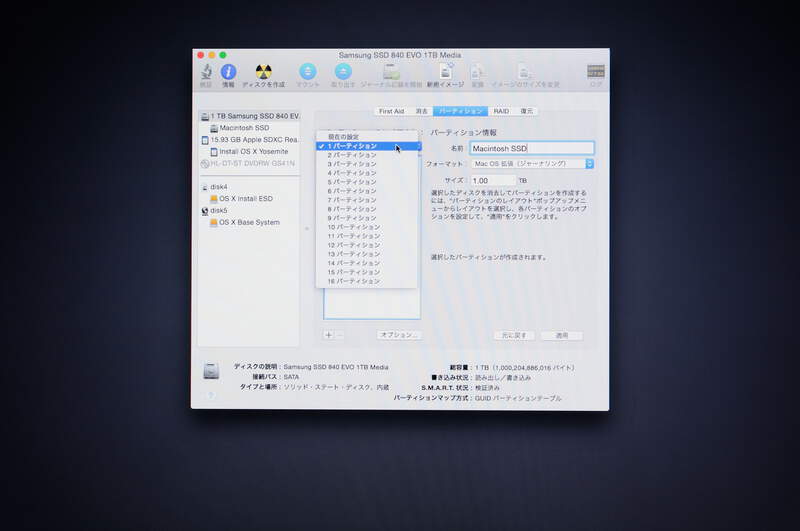Choose 4 パーティション layout option
The height and width of the screenshot is (531, 800).
click(x=367, y=173)
